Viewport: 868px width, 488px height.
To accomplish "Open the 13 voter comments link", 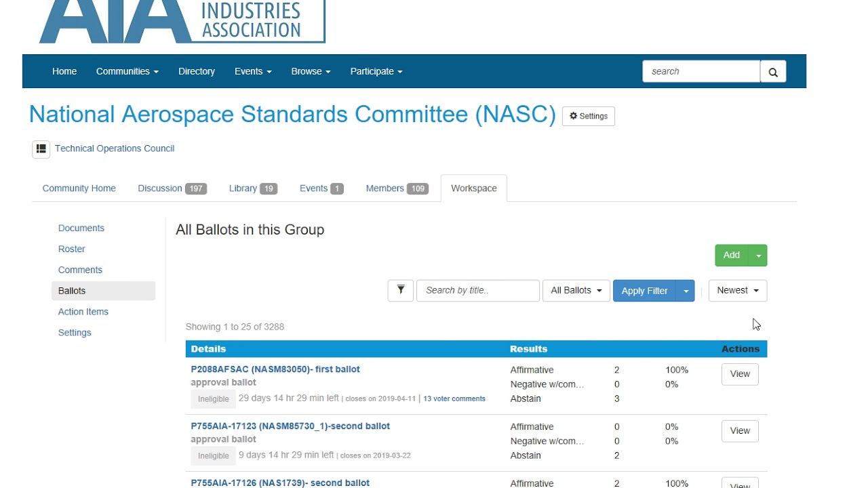I will (454, 399).
